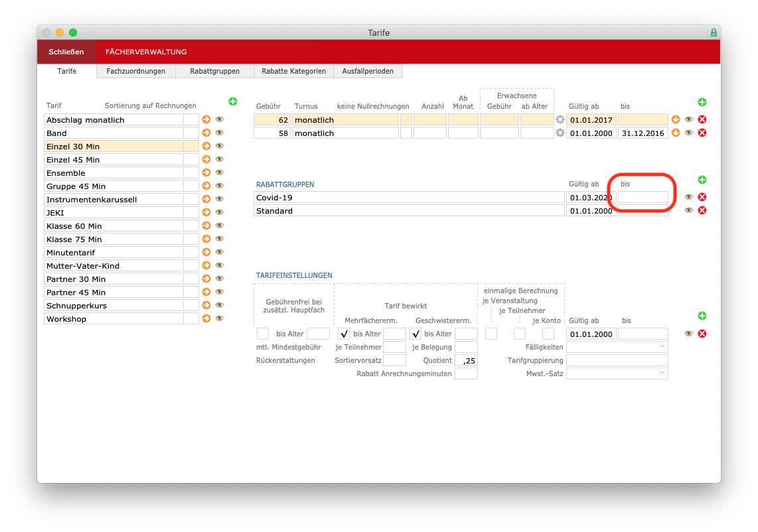Viewport: 758px width, 532px height.
Task: Open the Mwst.-Satz dropdown
Action: click(x=617, y=373)
